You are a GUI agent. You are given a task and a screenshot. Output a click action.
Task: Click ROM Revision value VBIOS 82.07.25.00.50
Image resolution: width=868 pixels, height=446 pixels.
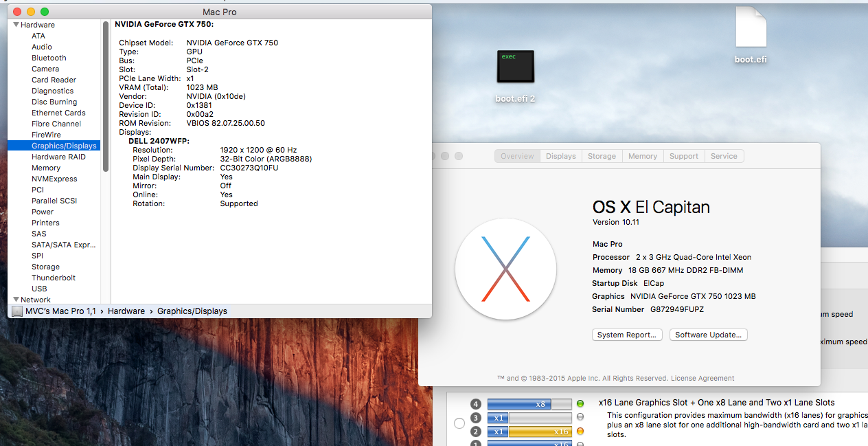point(225,123)
